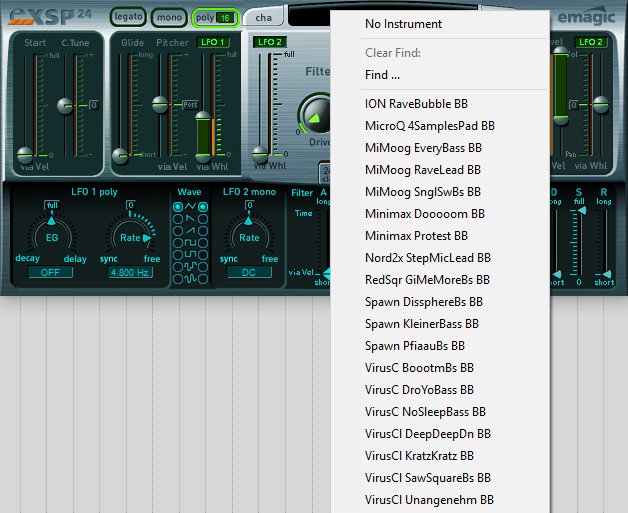
Task: Click the Start via Vel slider handle
Action: [25, 155]
